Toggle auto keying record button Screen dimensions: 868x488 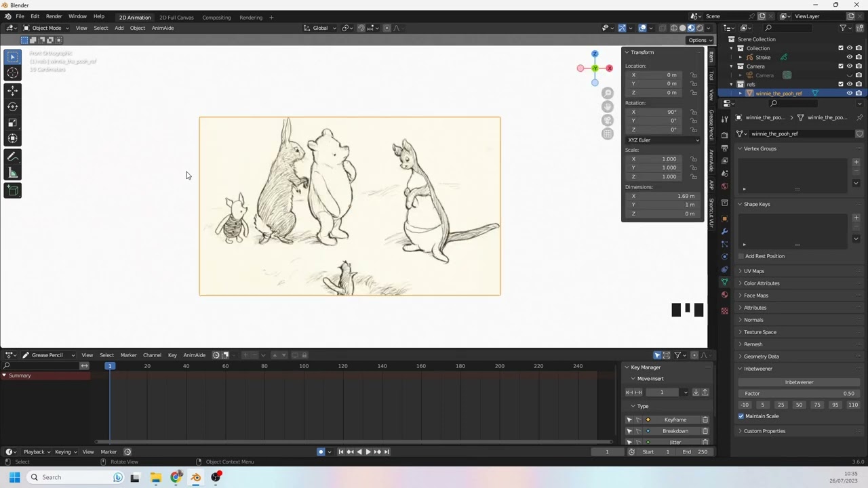point(321,452)
